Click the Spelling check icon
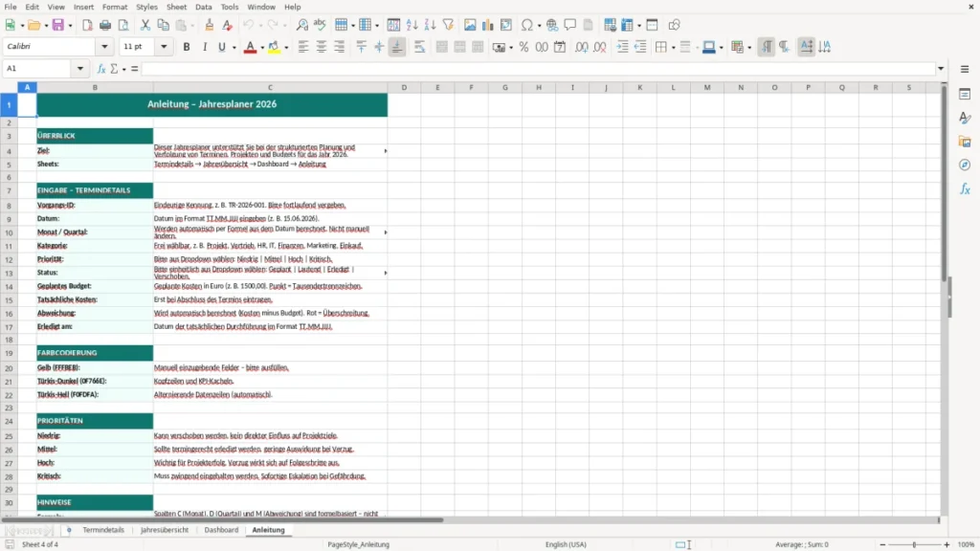This screenshot has width=980, height=551. point(320,25)
